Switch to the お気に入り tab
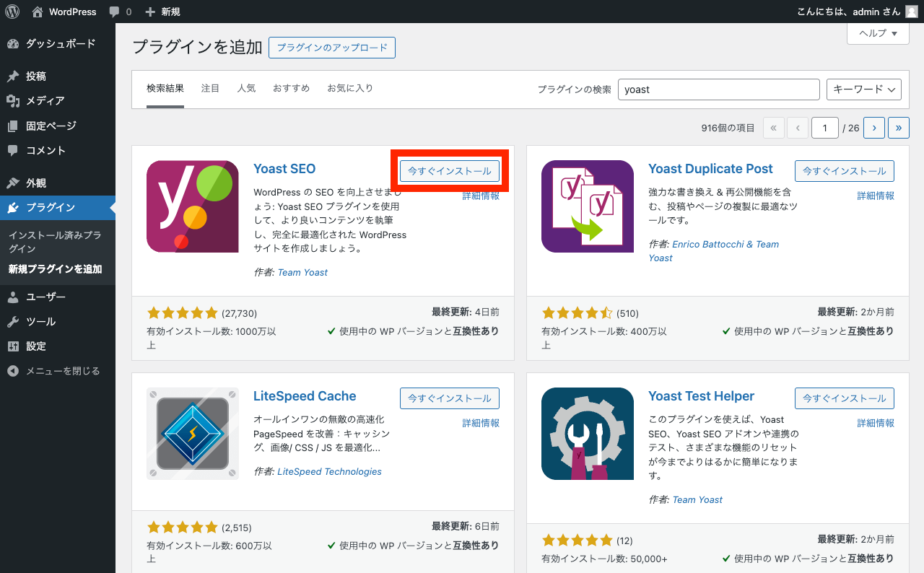 [x=350, y=89]
